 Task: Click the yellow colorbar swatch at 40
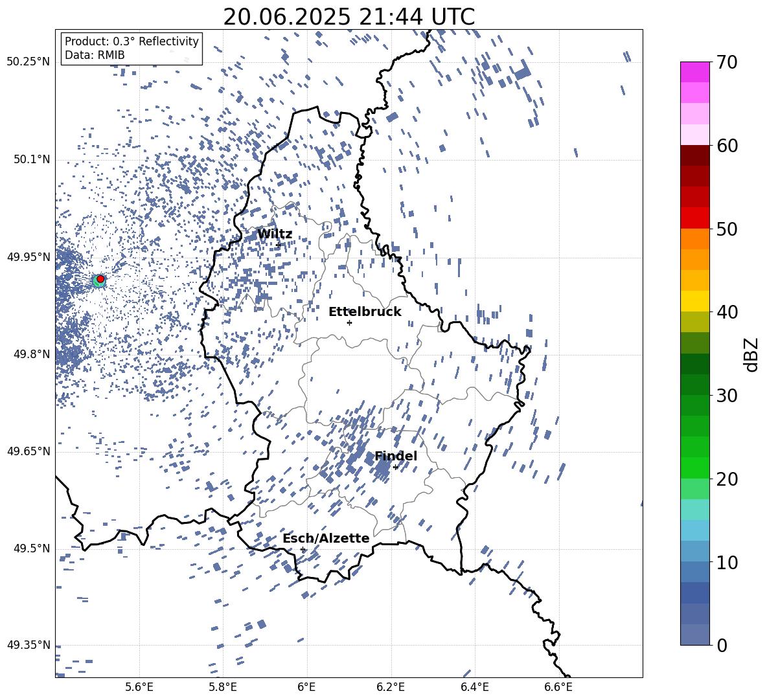click(694, 301)
